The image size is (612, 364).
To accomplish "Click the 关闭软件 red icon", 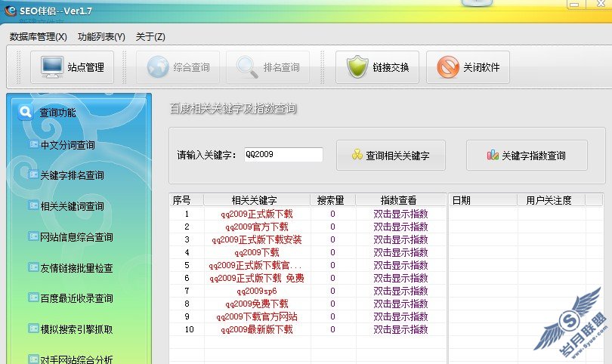I will click(x=448, y=67).
